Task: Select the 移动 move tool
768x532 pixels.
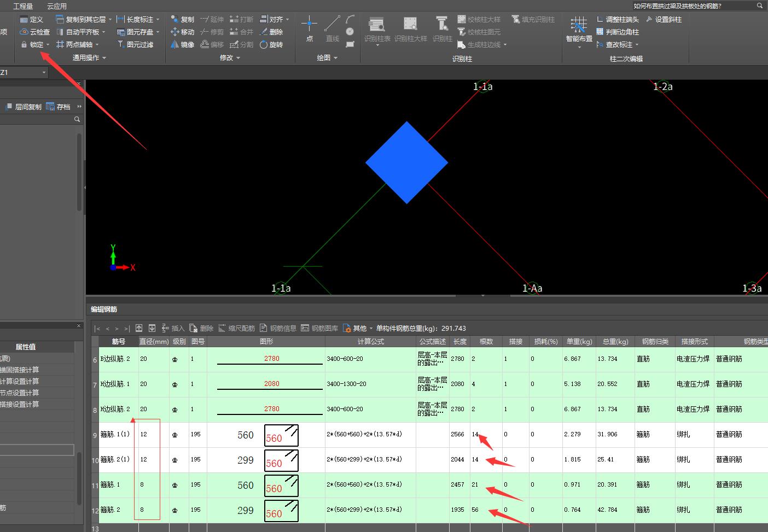Action: tap(182, 32)
